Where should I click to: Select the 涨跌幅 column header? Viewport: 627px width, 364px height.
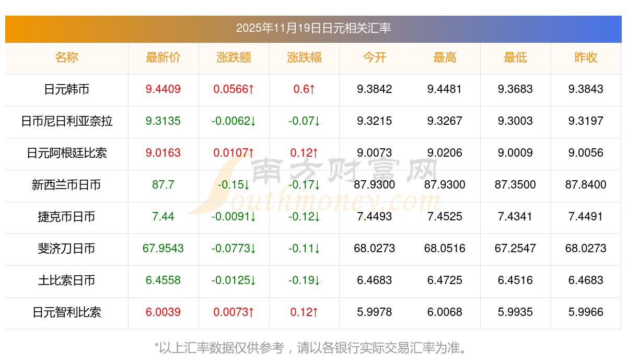[304, 57]
